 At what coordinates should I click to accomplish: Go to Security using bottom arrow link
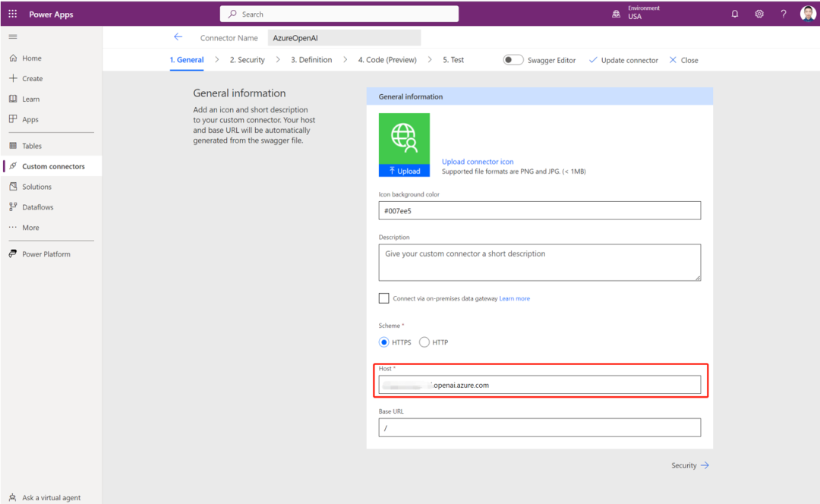pyautogui.click(x=690, y=465)
